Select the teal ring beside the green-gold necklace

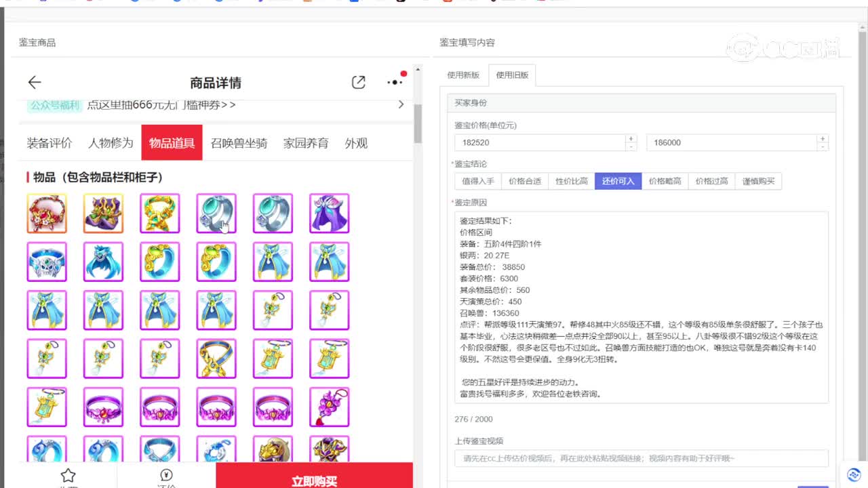point(216,213)
